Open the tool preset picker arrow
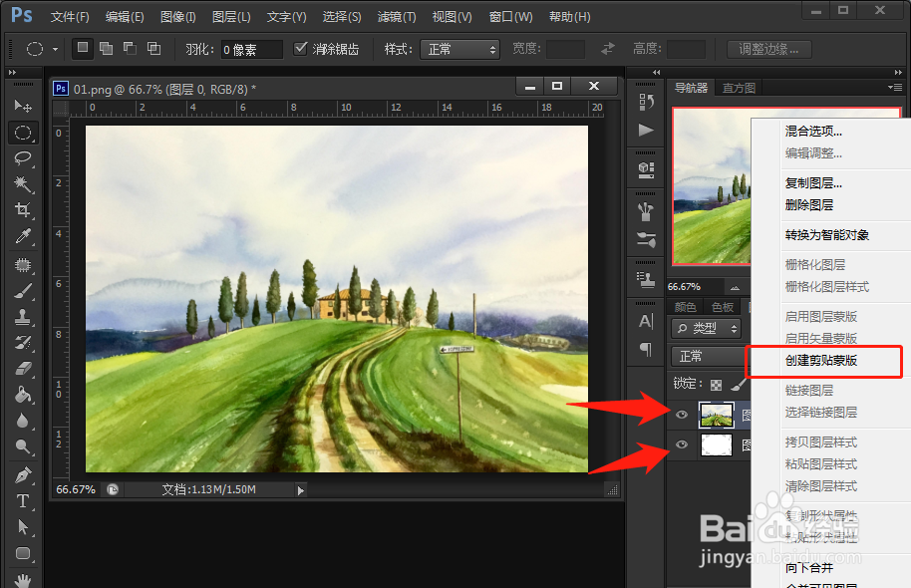Screen dimensions: 911x588 55,50
